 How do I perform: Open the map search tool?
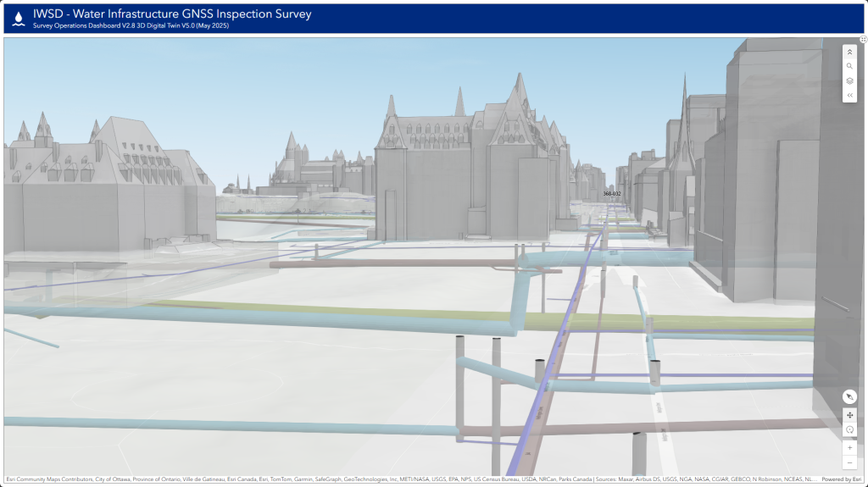coord(849,66)
